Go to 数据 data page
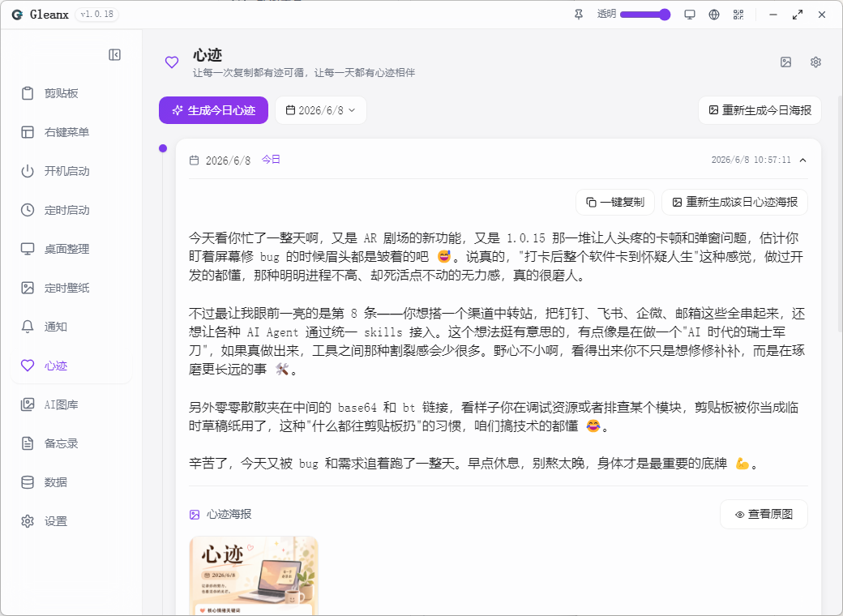Viewport: 843px width, 616px height. tap(71, 482)
